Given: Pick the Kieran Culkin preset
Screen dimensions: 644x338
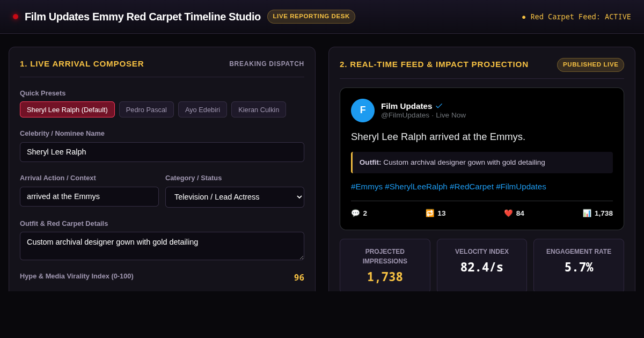Looking at the screenshot, I should pyautogui.click(x=259, y=109).
